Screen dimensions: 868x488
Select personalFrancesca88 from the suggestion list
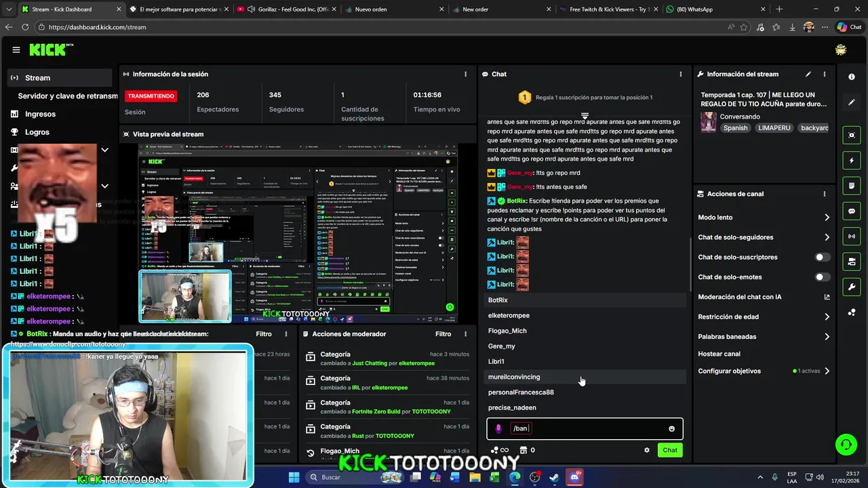[584, 392]
